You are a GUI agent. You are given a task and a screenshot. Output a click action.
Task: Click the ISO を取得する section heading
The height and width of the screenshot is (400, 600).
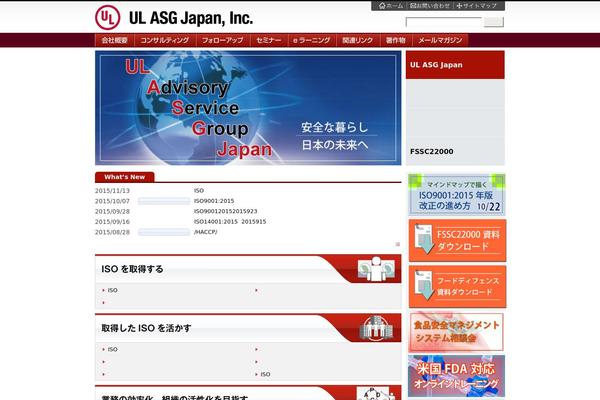tap(132, 269)
